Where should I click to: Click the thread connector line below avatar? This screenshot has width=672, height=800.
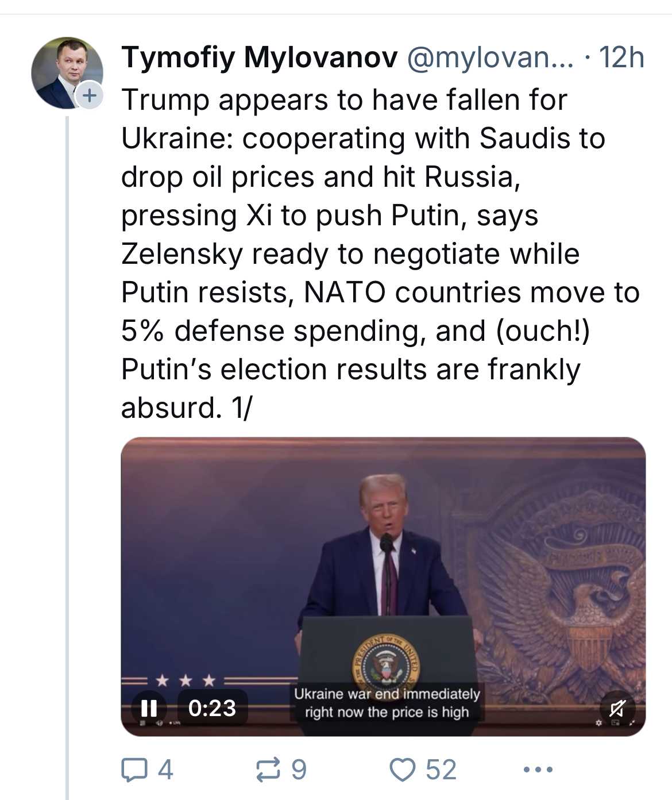(67, 457)
